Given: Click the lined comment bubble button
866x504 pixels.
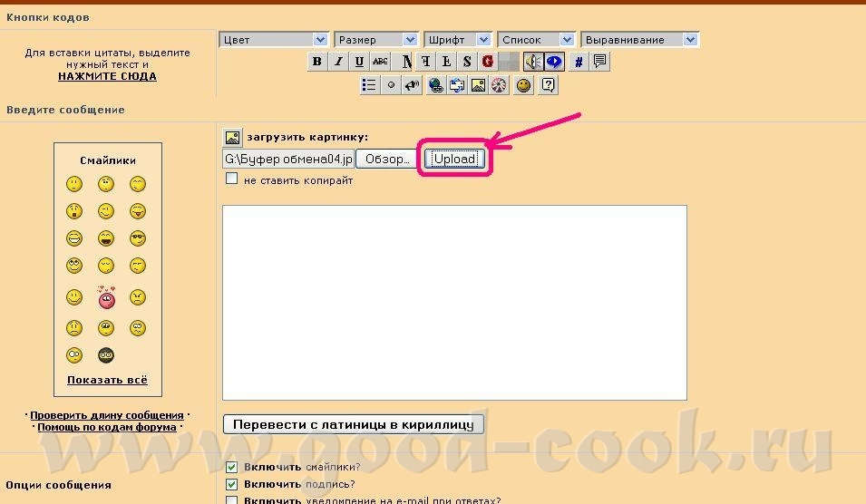Looking at the screenshot, I should click(599, 62).
